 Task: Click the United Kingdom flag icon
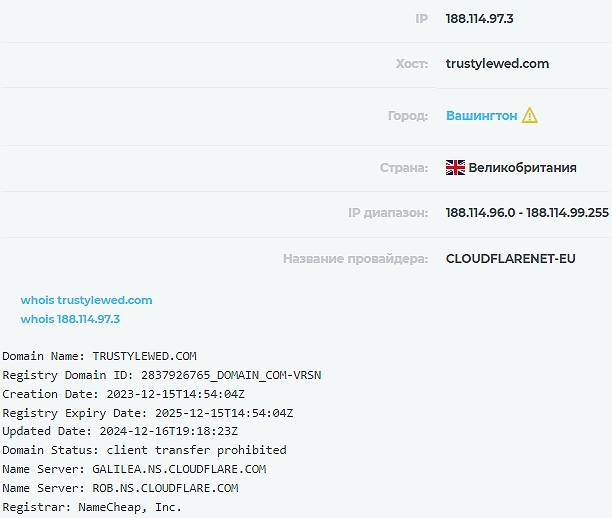coord(455,168)
